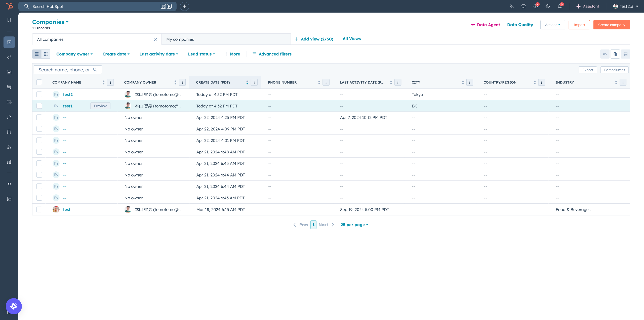The image size is (644, 320).
Task: Open Advanced filters
Action: [x=272, y=54]
